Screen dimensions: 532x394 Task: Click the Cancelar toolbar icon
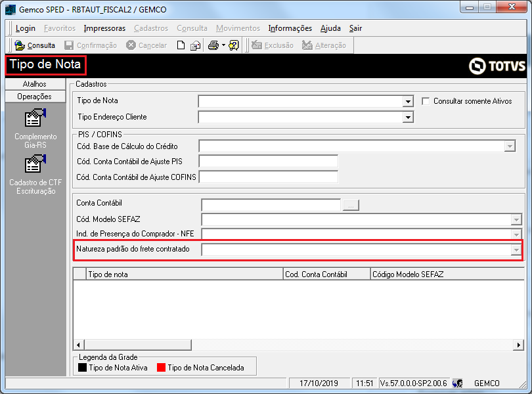(x=131, y=45)
